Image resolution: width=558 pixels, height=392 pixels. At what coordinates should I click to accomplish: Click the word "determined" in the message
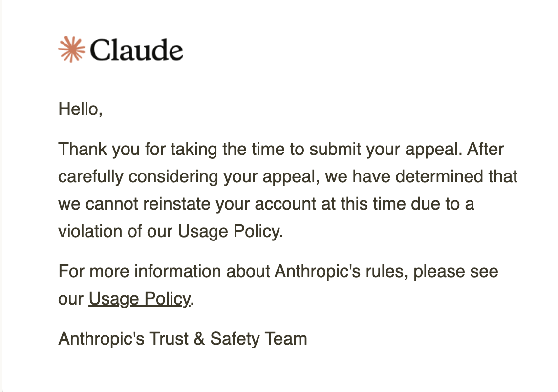point(442,176)
